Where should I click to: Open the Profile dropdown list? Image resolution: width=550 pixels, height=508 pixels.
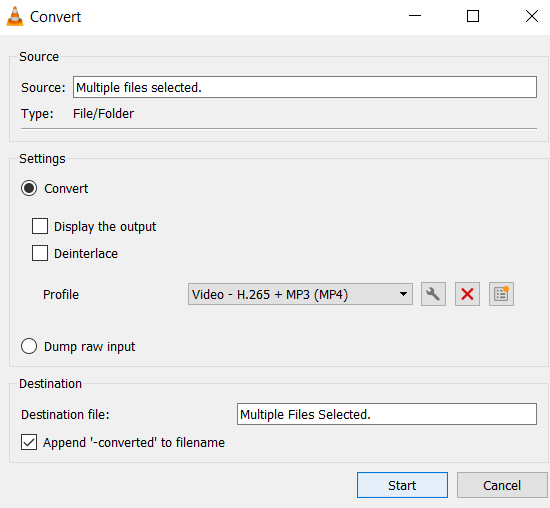click(x=300, y=294)
